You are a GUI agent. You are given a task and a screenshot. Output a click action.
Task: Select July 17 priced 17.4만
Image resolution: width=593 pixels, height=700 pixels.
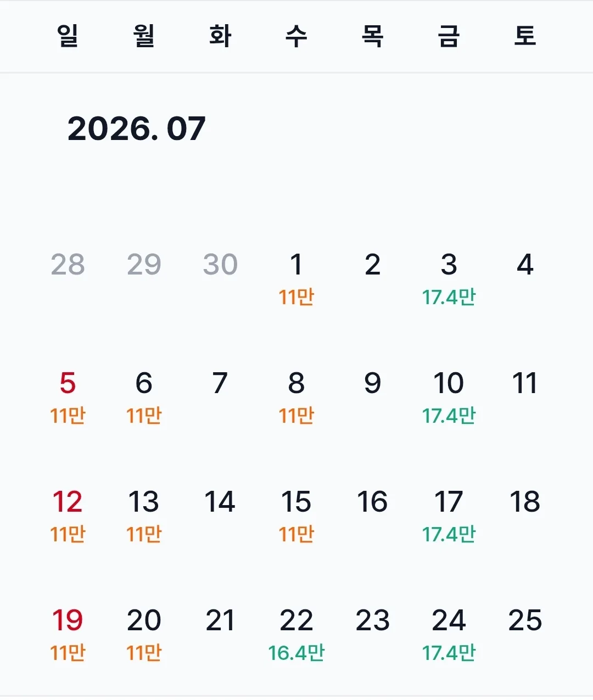point(449,516)
